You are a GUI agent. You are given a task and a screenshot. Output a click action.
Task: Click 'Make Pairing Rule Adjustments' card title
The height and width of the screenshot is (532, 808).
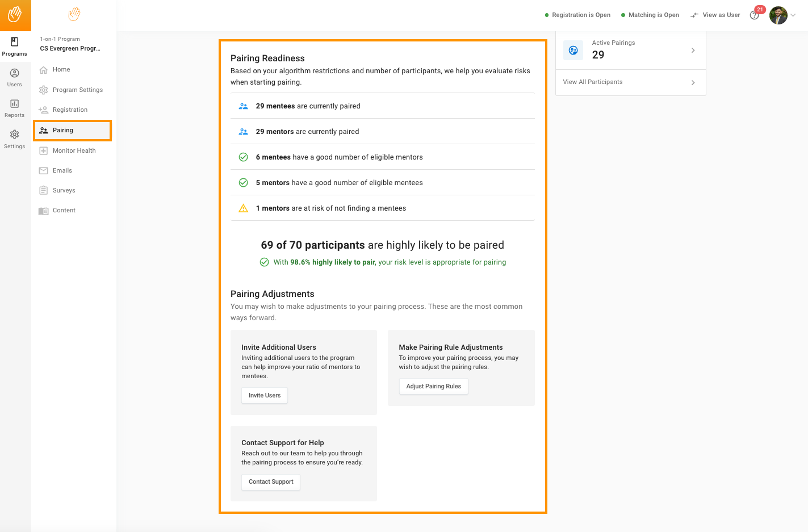click(451, 347)
